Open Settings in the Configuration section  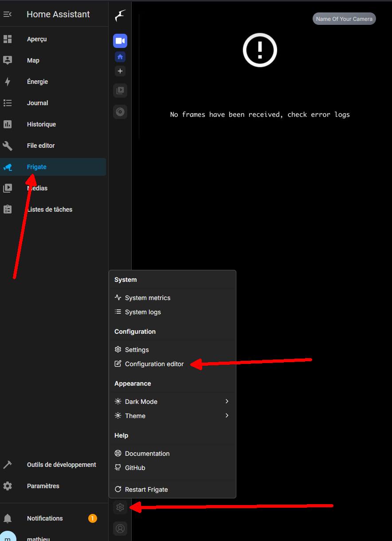point(172,350)
